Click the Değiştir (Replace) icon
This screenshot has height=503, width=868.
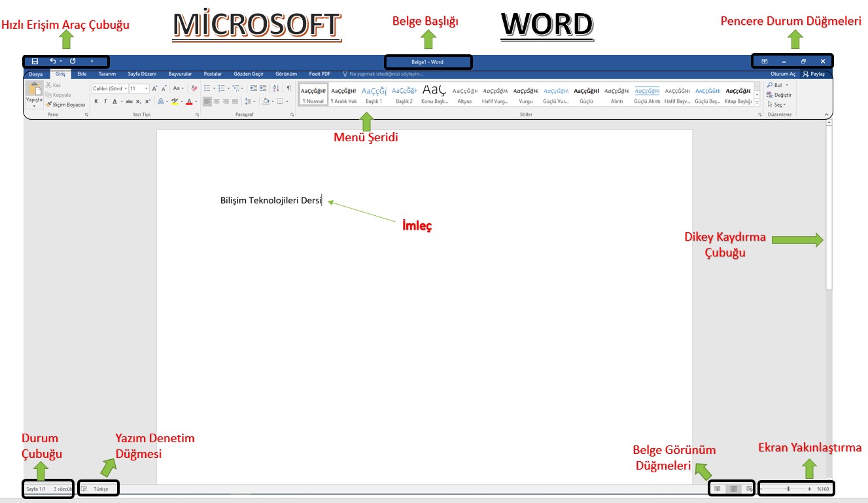[x=770, y=95]
